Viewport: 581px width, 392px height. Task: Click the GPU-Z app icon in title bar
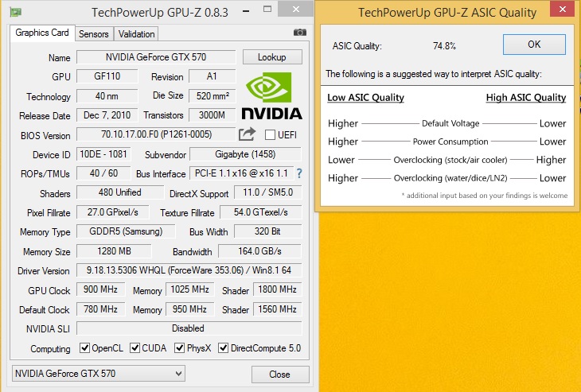pos(16,12)
